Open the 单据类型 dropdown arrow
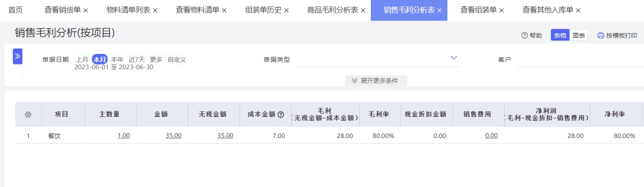644x187 pixels. pyautogui.click(x=454, y=58)
